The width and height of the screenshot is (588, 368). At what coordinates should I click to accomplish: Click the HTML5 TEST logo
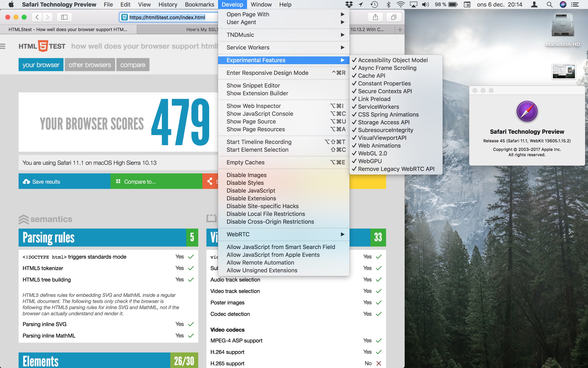coord(42,46)
